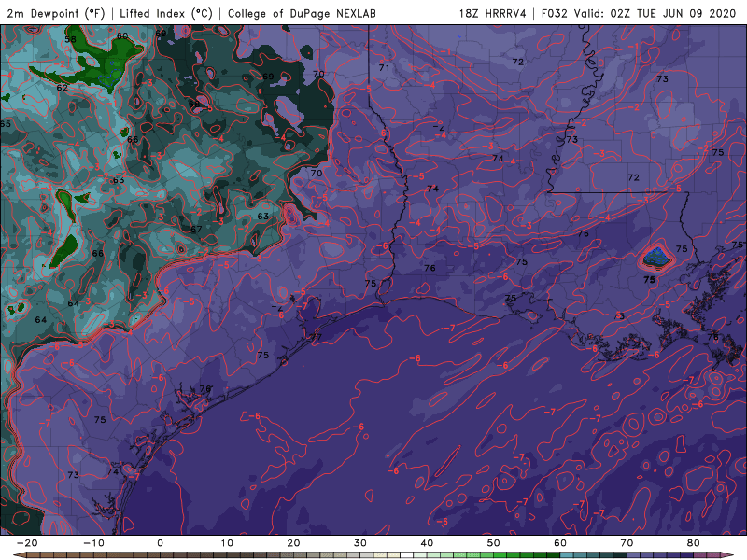This screenshot has height=560, width=747.
Task: Click the '40' color bar label
Action: point(427,543)
